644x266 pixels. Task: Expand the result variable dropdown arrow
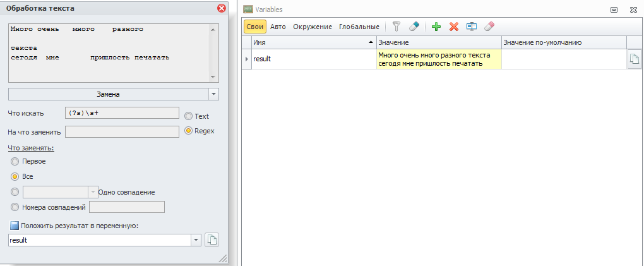(196, 240)
